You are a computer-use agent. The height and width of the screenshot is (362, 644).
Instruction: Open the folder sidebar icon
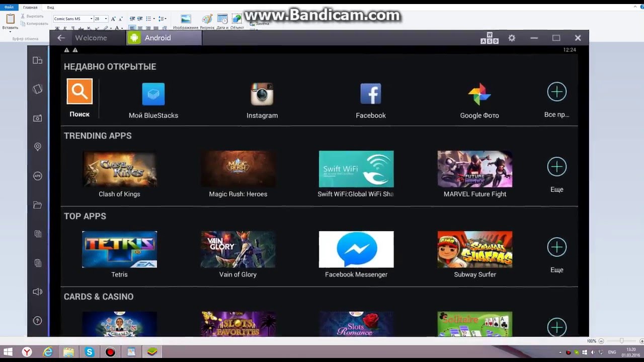coord(38,205)
